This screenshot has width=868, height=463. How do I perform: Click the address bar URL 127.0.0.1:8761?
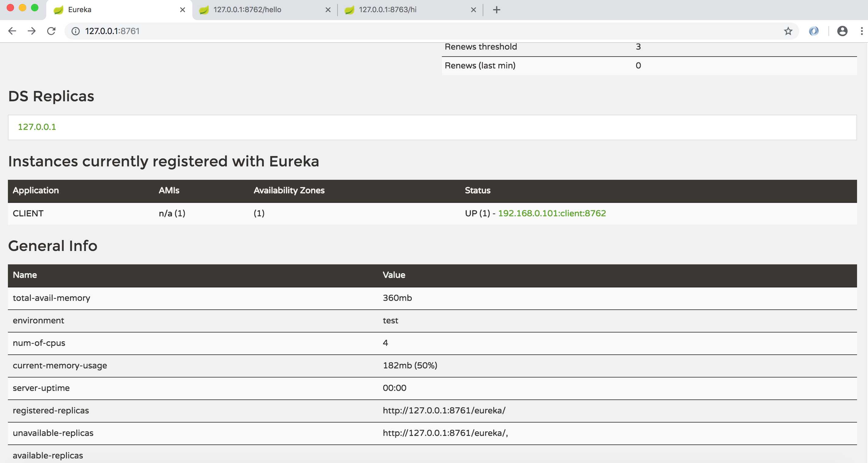tap(112, 31)
